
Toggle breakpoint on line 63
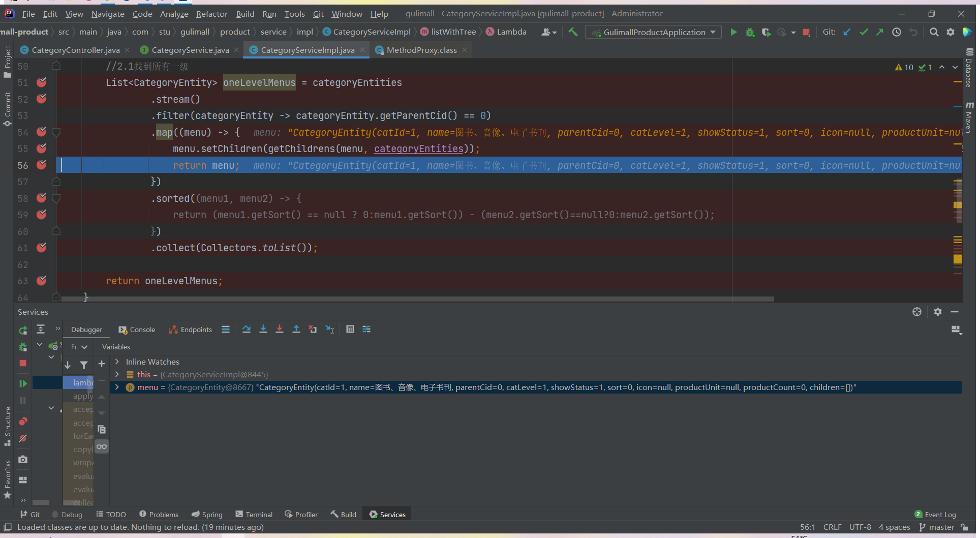tap(42, 281)
